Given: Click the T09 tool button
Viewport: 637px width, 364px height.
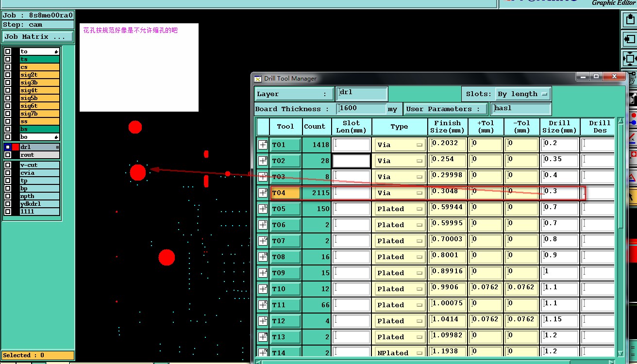Looking at the screenshot, I should [285, 273].
